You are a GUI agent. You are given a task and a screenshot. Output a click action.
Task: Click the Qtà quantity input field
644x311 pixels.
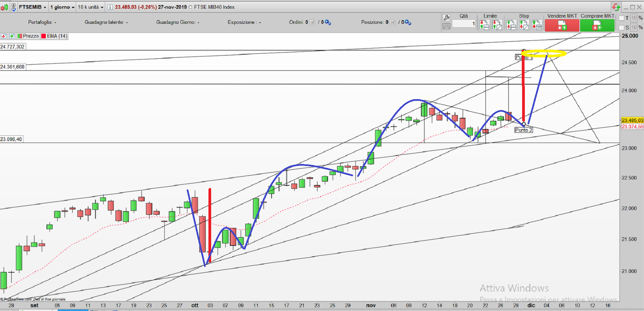click(x=463, y=24)
